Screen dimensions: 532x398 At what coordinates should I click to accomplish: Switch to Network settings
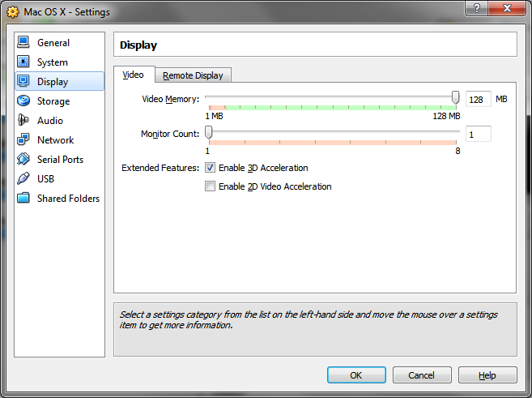point(60,140)
